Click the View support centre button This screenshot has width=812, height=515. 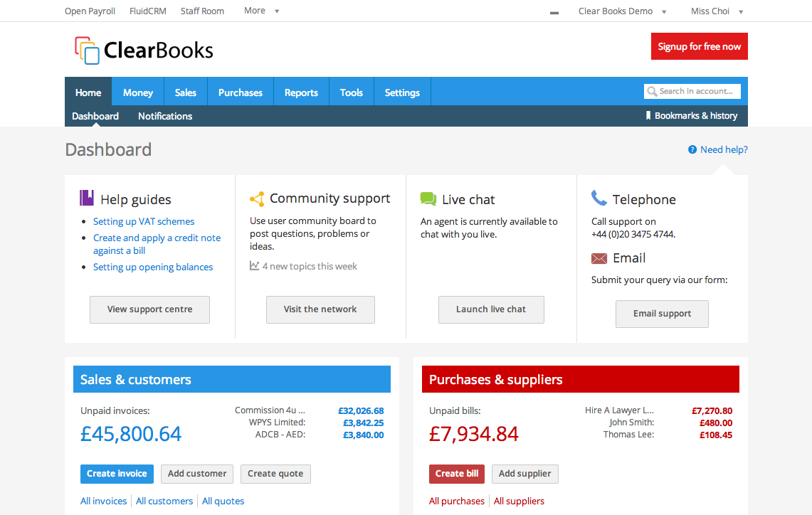(149, 309)
